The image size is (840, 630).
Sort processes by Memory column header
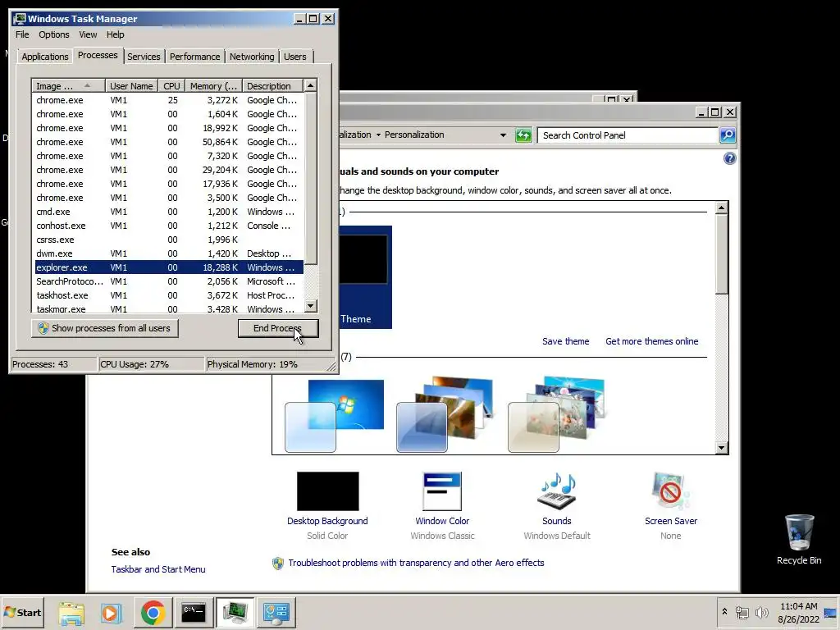[214, 85]
